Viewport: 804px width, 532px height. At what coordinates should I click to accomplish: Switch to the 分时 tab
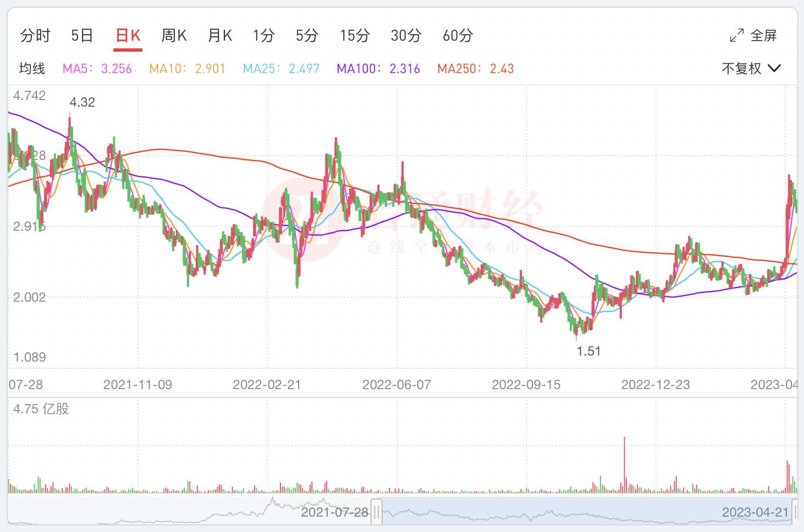point(35,36)
